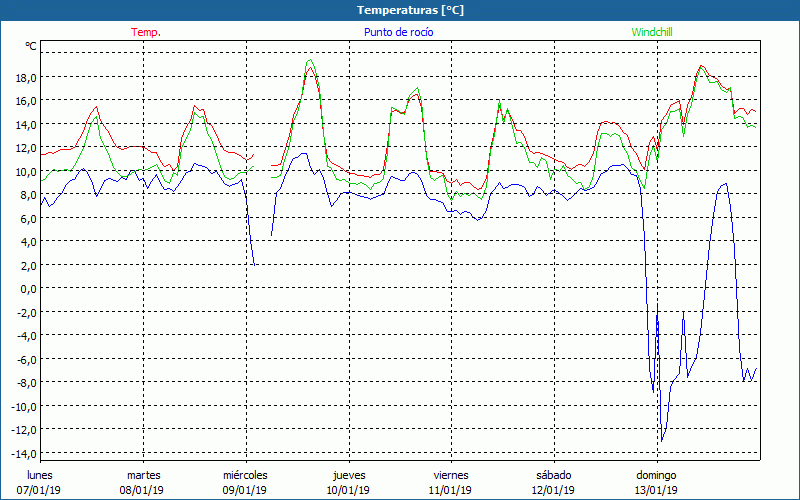Click the 'viernes' day label
Screen dimensions: 800x500
click(451, 476)
